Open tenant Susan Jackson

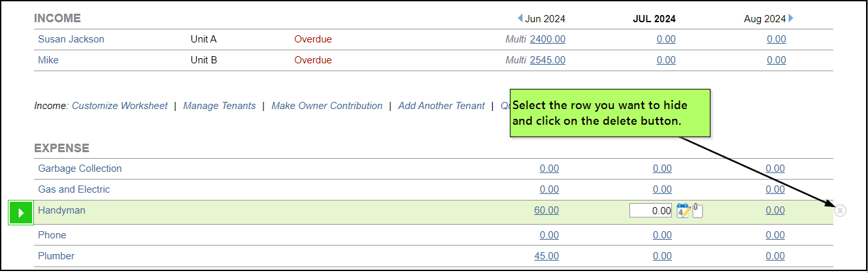coord(71,39)
